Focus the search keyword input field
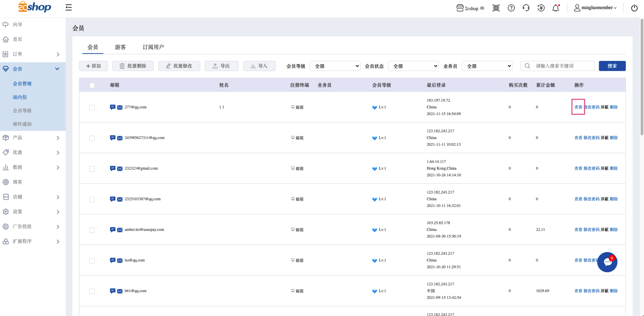 [558, 66]
